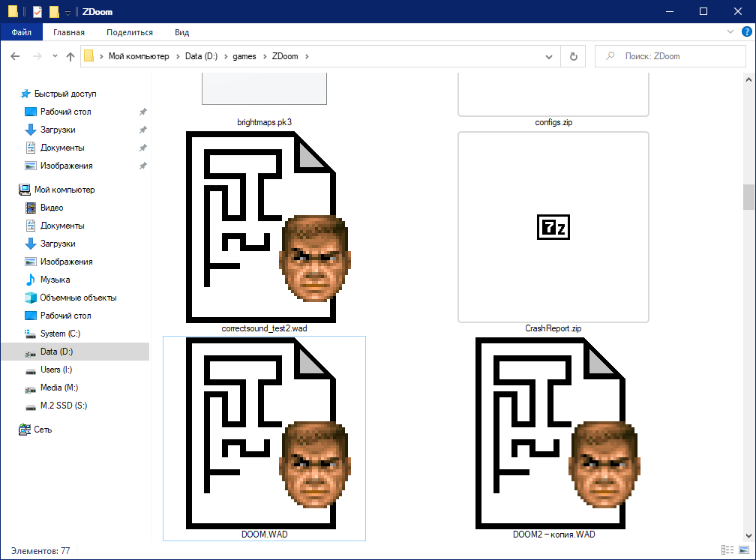The image size is (756, 560).
Task: Open Загрузки under Мой компьютер
Action: point(57,244)
